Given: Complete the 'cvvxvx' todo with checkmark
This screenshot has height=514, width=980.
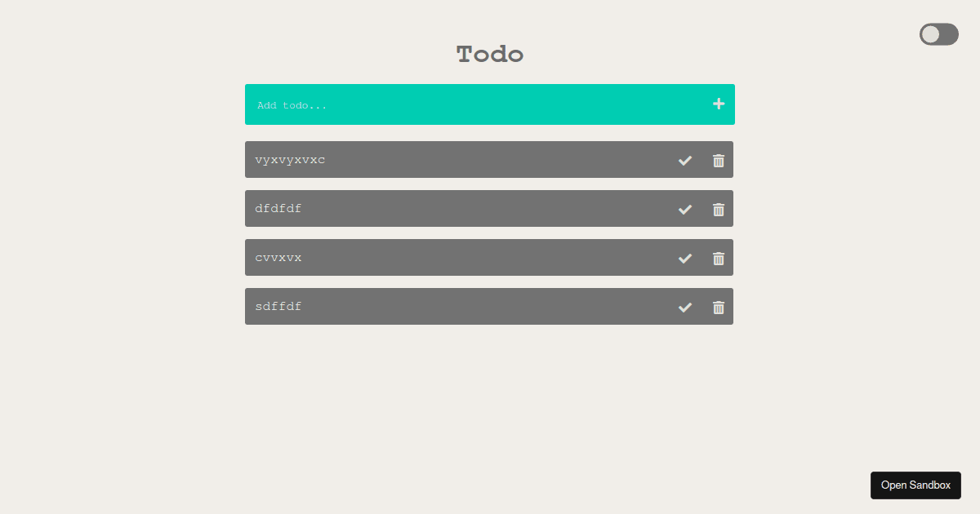Looking at the screenshot, I should pyautogui.click(x=685, y=259).
